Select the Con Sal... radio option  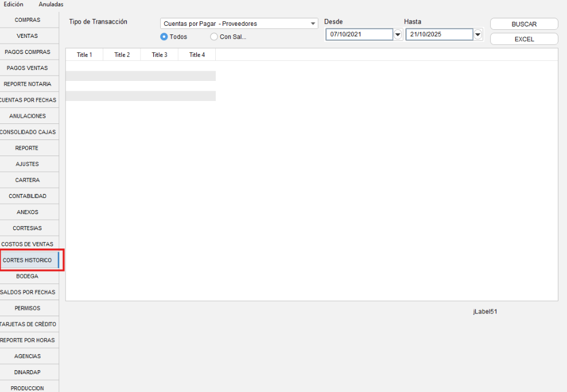click(214, 37)
